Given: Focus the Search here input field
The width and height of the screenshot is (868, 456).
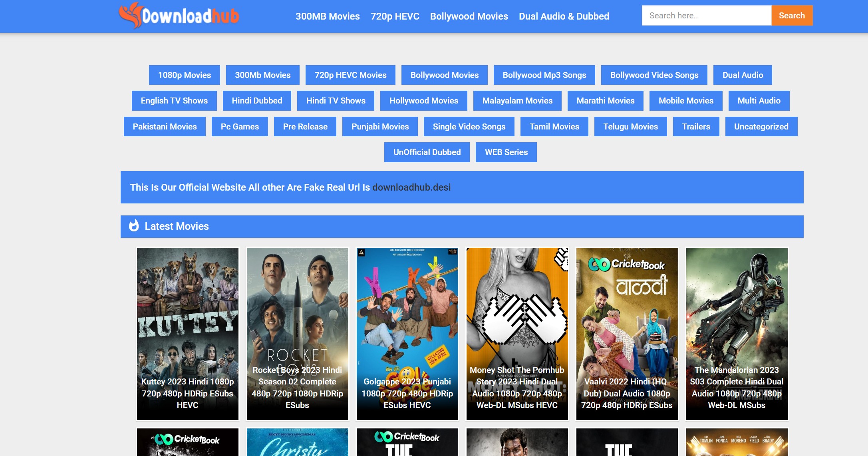Looking at the screenshot, I should pos(706,16).
